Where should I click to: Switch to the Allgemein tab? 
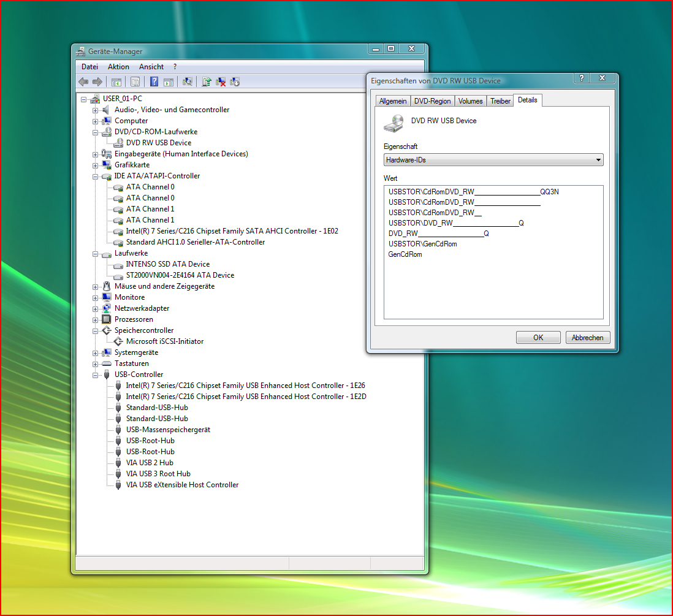pos(393,101)
